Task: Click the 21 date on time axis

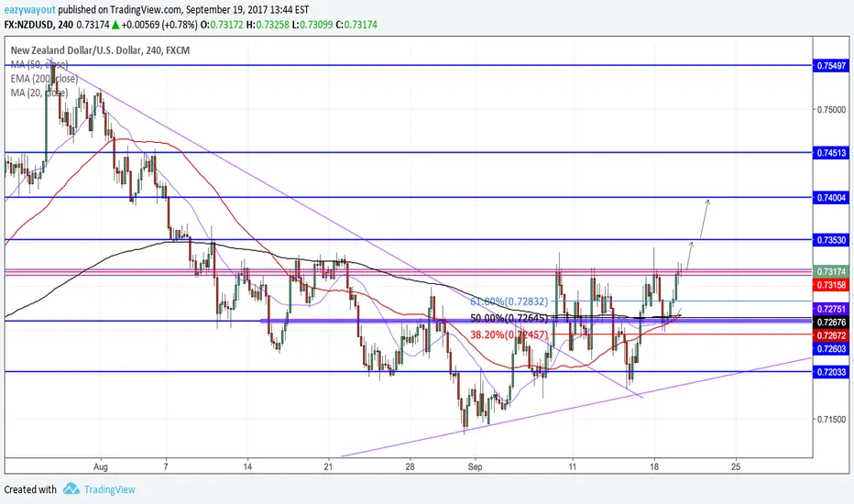Action: tap(328, 466)
